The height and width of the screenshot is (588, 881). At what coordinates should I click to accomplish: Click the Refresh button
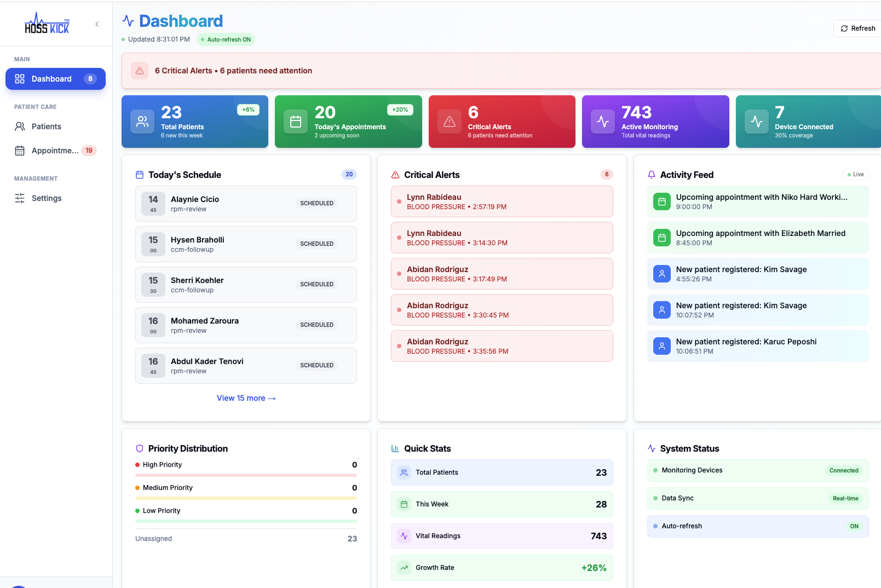click(x=856, y=28)
